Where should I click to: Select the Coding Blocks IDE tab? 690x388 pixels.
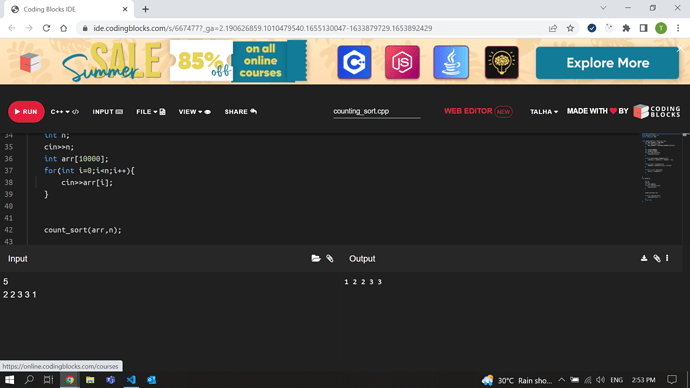(x=68, y=9)
